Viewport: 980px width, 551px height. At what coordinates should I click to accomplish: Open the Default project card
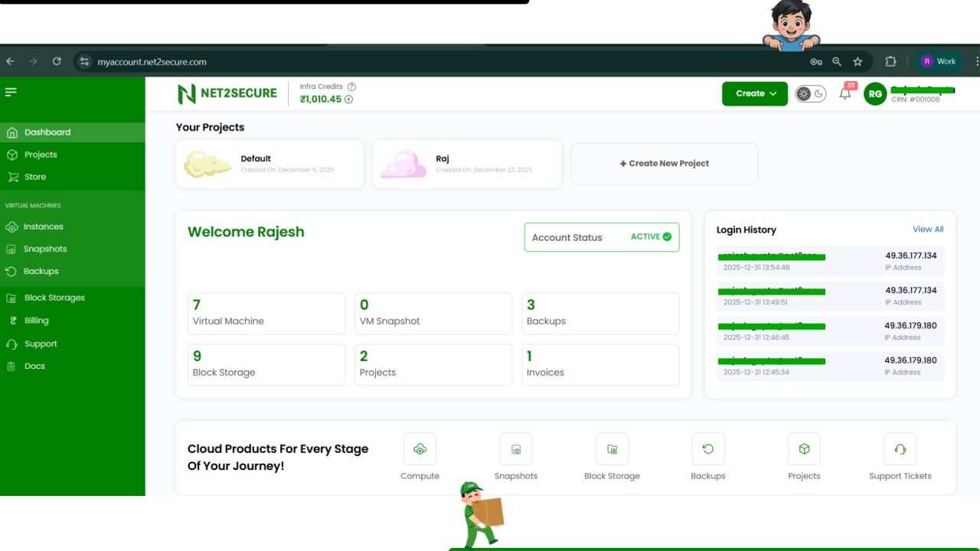tap(269, 164)
